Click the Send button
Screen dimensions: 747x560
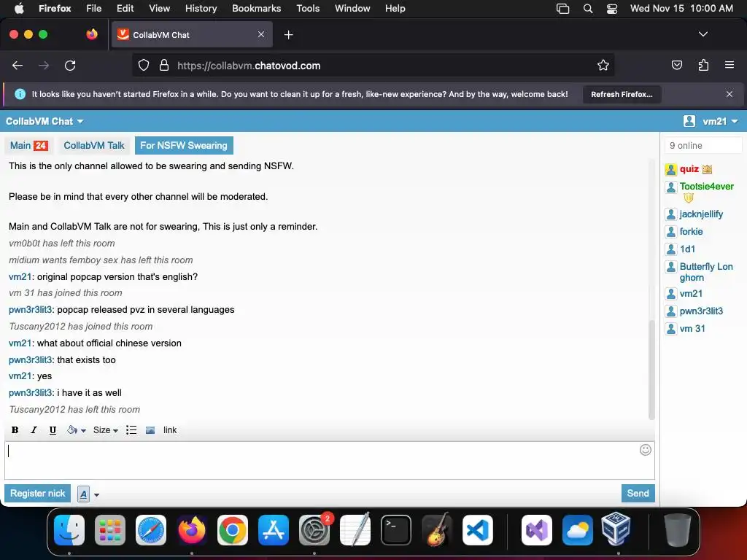tap(638, 494)
